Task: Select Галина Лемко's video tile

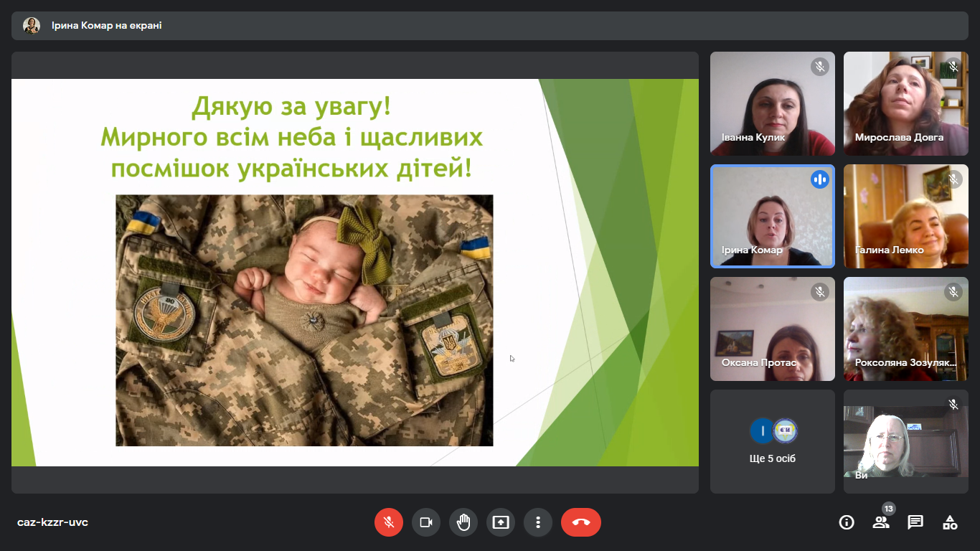Action: point(905,216)
